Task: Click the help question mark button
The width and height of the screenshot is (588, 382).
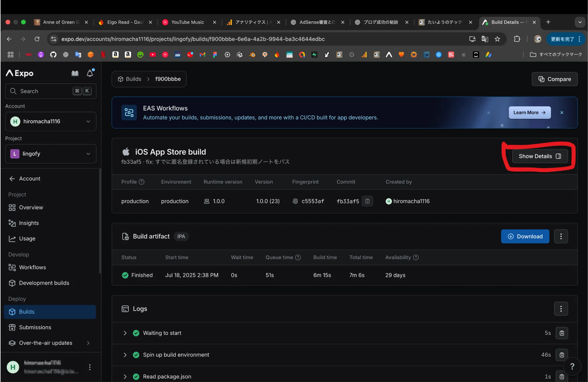Action: pyautogui.click(x=572, y=366)
